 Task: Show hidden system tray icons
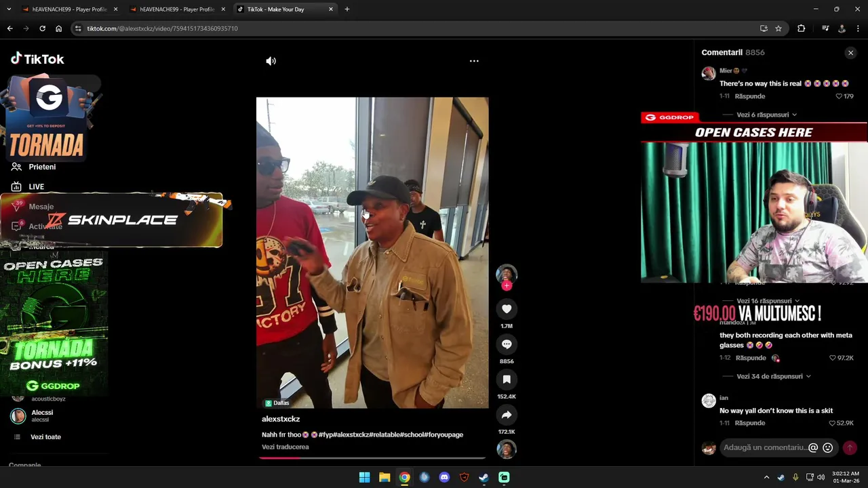click(766, 477)
